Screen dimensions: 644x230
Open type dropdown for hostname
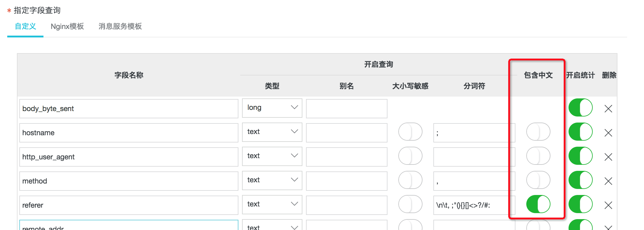pyautogui.click(x=272, y=132)
